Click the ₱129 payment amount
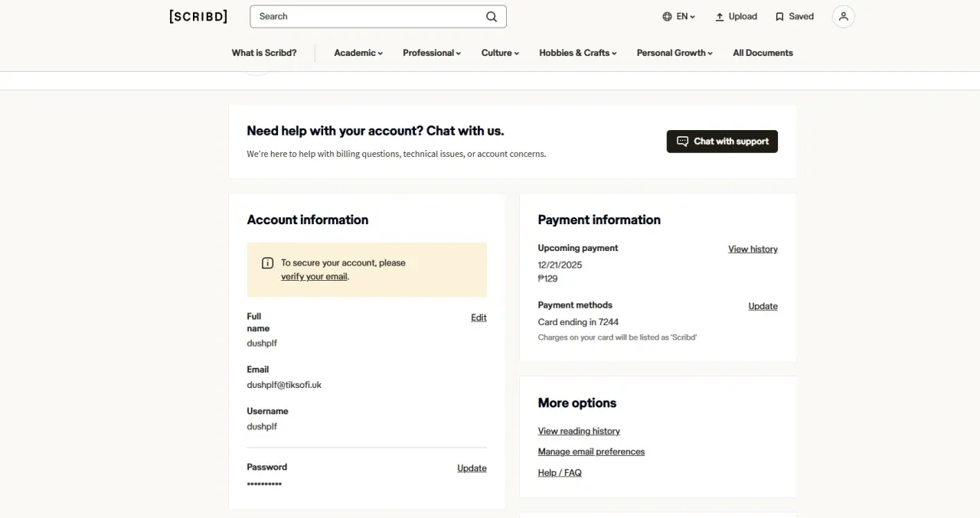 (x=547, y=279)
